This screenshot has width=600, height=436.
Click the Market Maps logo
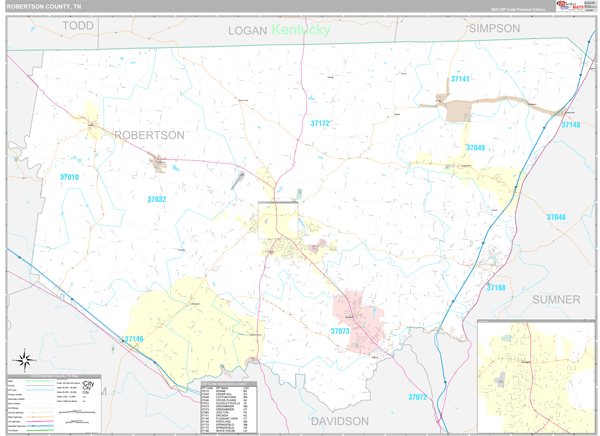tap(573, 8)
